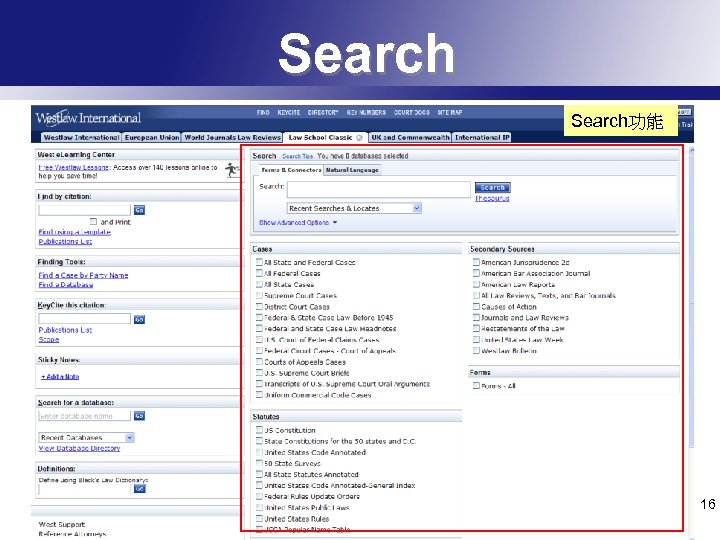Tick Causes of Action checkbox
Image resolution: width=720 pixels, height=540 pixels.
[476, 306]
